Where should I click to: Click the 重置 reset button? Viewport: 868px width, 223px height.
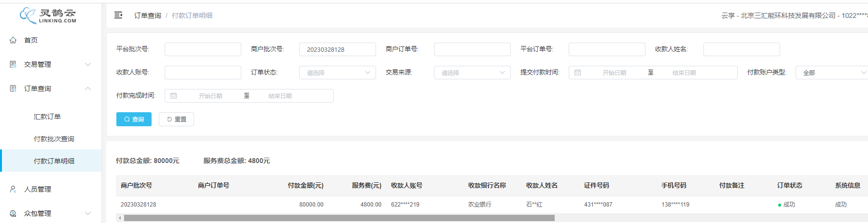point(176,119)
